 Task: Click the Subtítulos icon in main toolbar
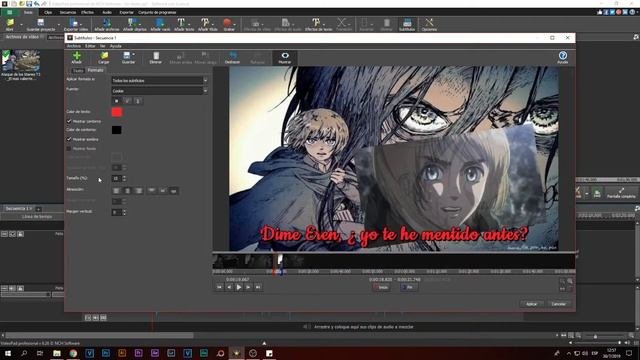[407, 24]
